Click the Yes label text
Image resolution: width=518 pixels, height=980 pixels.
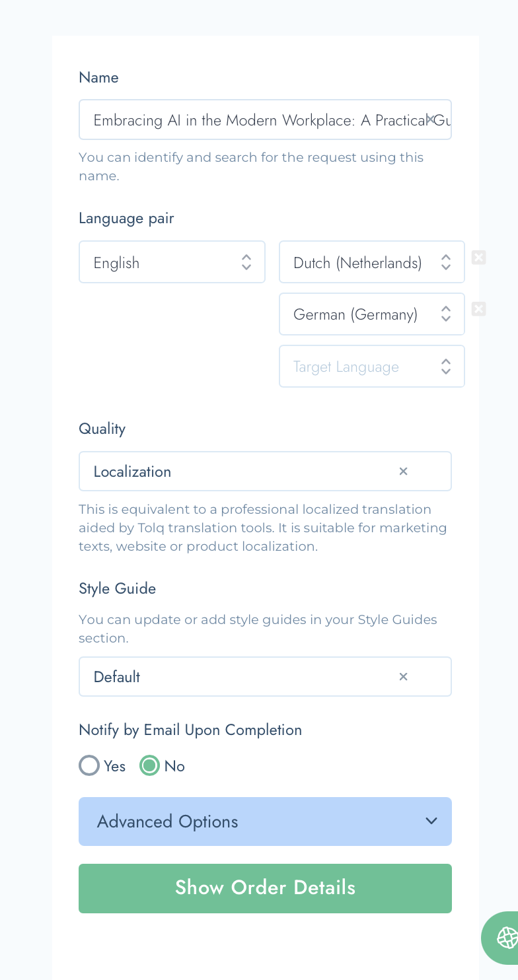(114, 766)
